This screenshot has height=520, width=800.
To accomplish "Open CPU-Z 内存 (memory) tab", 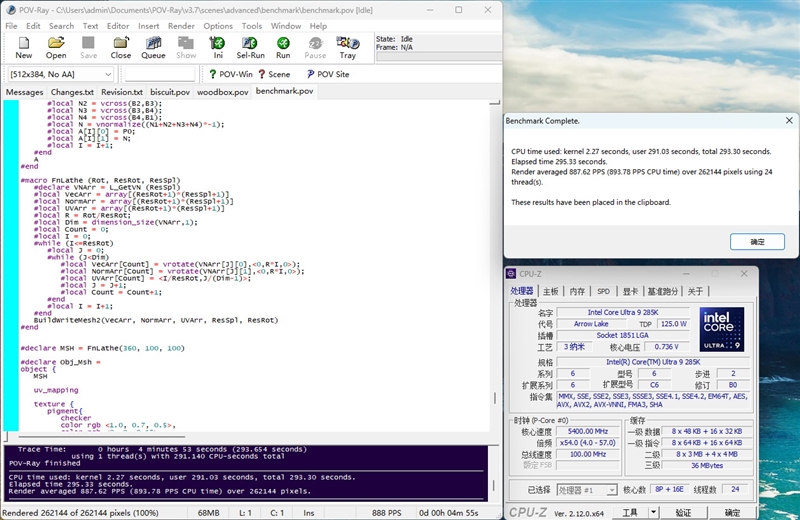I will 577,291.
